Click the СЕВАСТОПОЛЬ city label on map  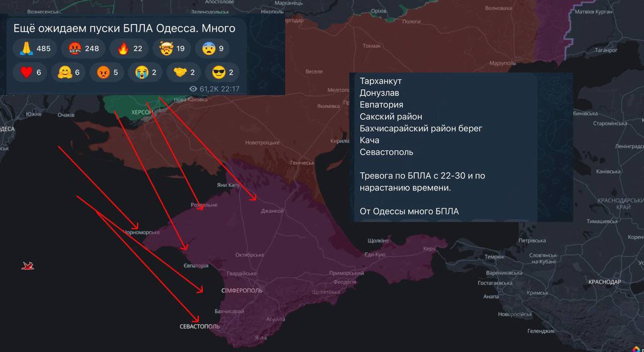(200, 327)
